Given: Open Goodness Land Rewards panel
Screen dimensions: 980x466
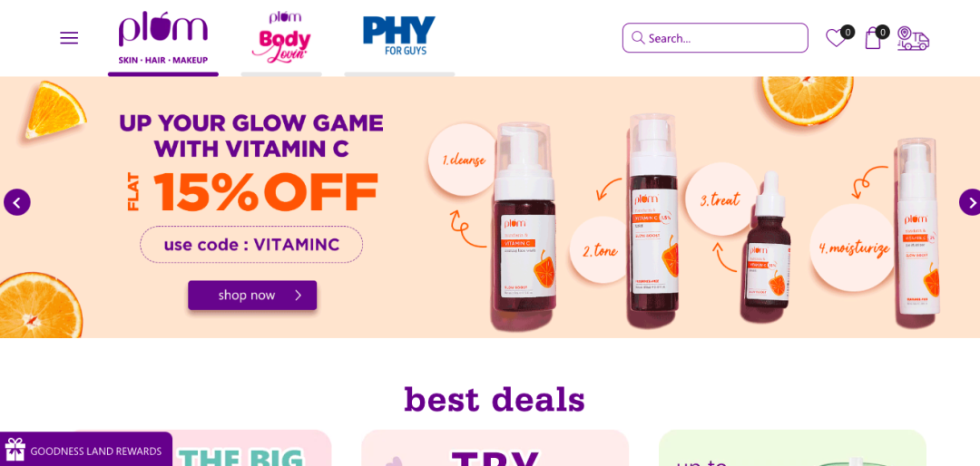Looking at the screenshot, I should click(x=86, y=449).
